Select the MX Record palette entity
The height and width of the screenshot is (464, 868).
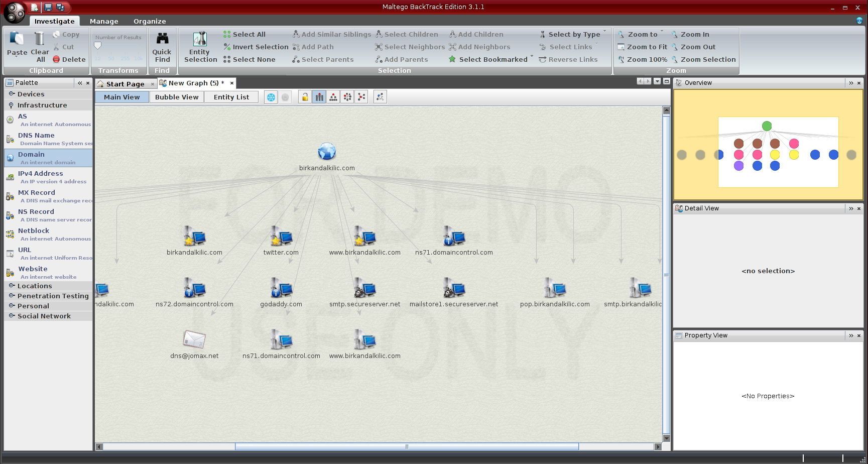point(48,196)
